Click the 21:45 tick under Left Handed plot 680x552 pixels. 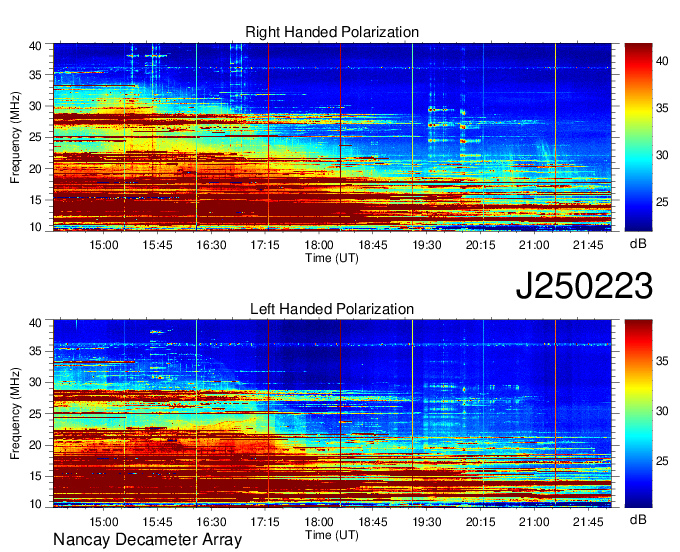pyautogui.click(x=588, y=522)
